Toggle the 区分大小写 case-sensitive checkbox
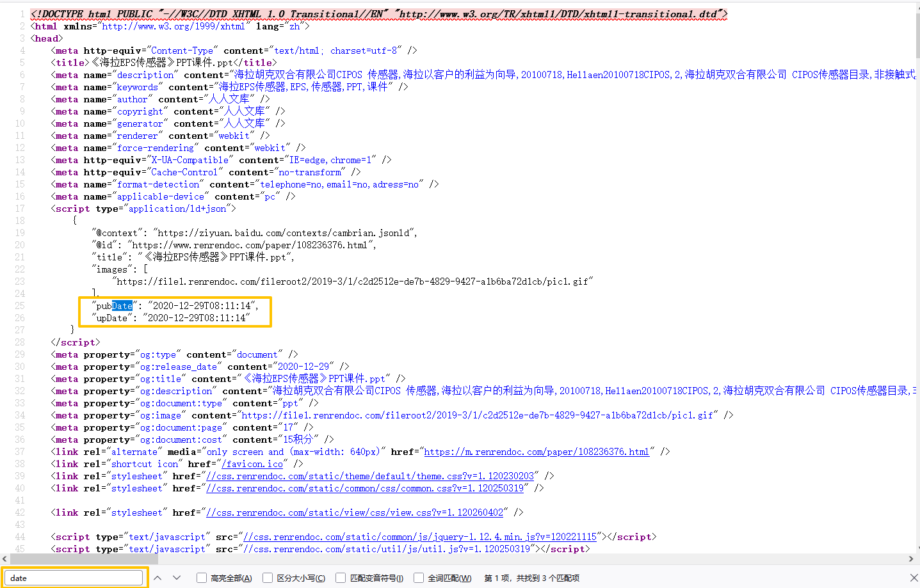 point(268,578)
